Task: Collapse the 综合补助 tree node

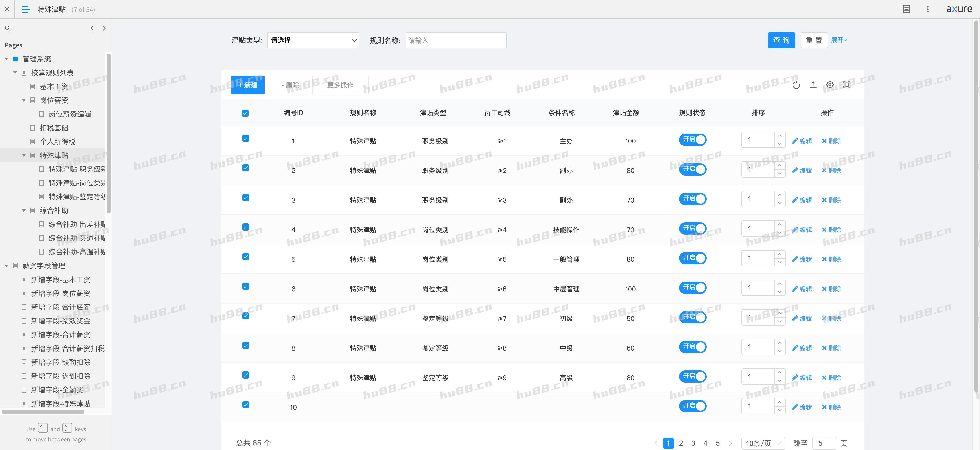Action: click(x=23, y=210)
